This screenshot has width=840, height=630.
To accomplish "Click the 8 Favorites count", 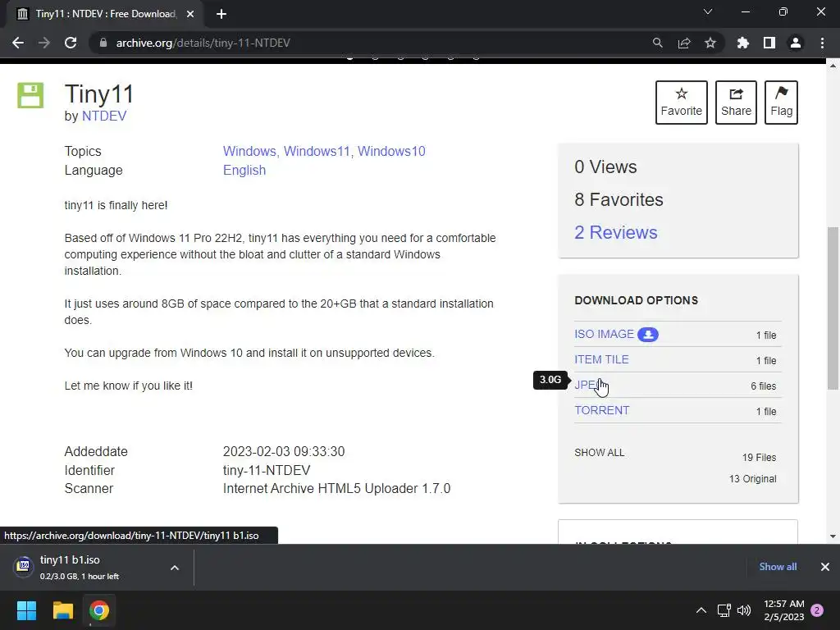I will (619, 199).
